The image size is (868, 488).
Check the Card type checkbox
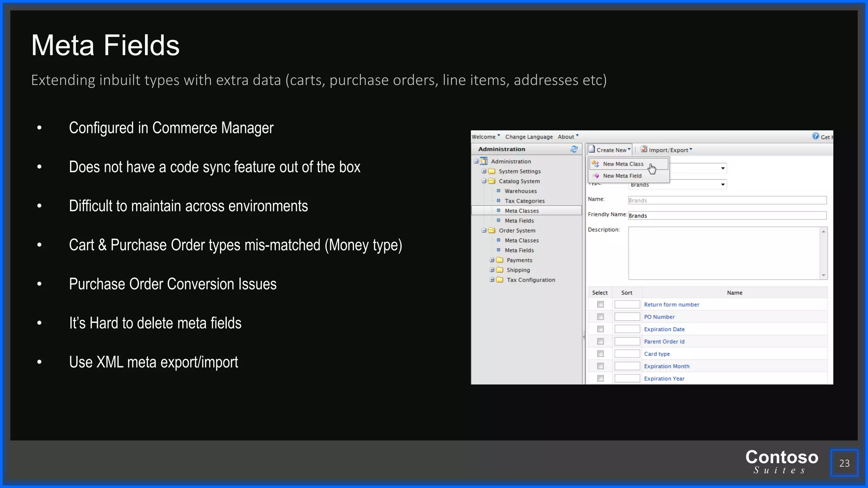click(x=600, y=353)
